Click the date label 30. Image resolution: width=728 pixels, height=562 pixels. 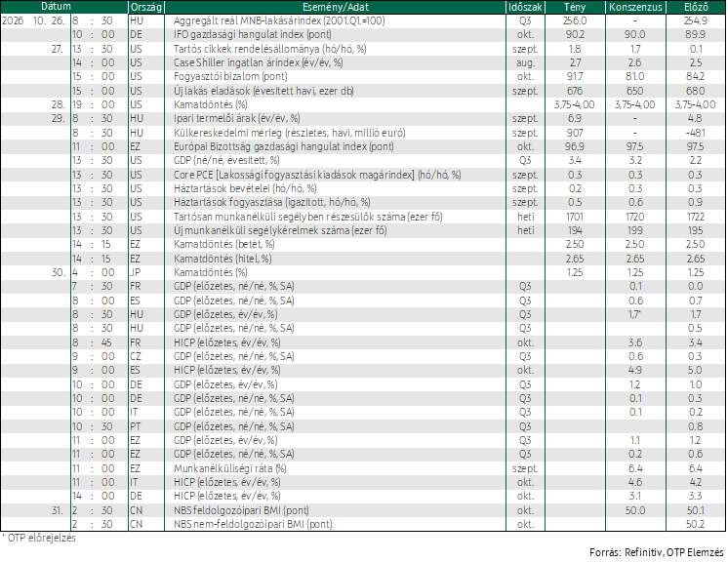point(58,272)
